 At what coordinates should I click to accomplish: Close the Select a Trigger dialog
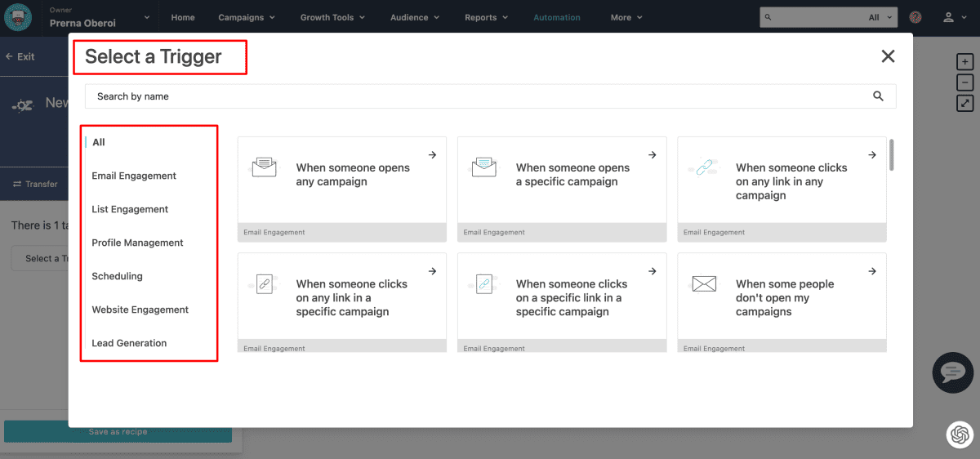[888, 56]
